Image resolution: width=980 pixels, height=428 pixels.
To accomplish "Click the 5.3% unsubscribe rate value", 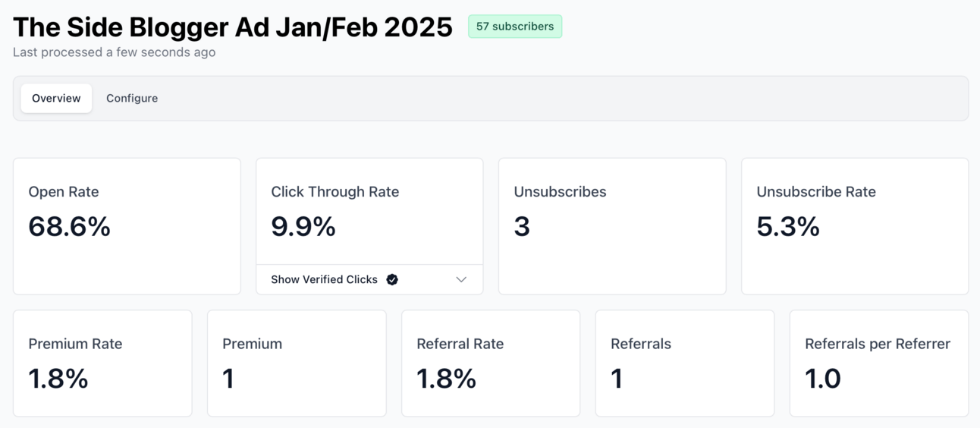I will coord(788,226).
